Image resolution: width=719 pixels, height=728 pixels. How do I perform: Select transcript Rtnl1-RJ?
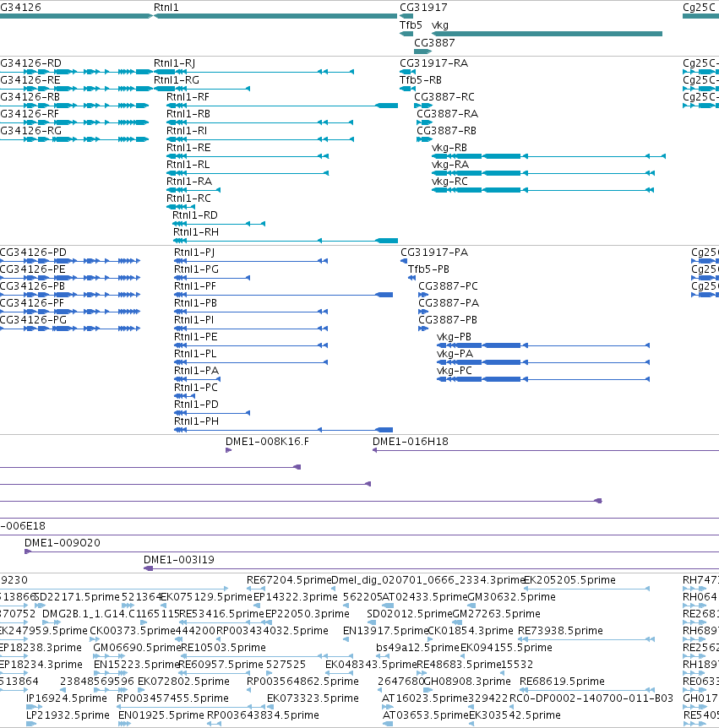coord(253,72)
